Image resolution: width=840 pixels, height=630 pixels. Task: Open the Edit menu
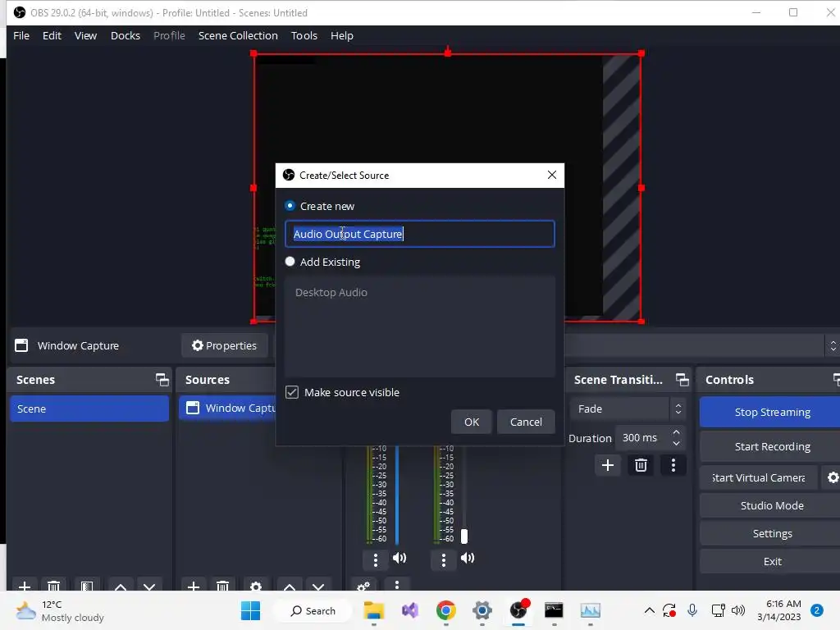coord(52,36)
